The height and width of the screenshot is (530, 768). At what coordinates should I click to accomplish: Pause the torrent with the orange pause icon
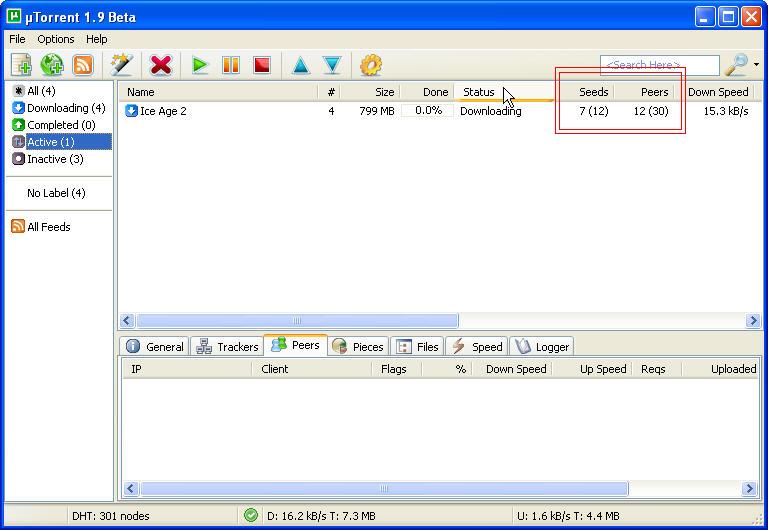point(231,65)
